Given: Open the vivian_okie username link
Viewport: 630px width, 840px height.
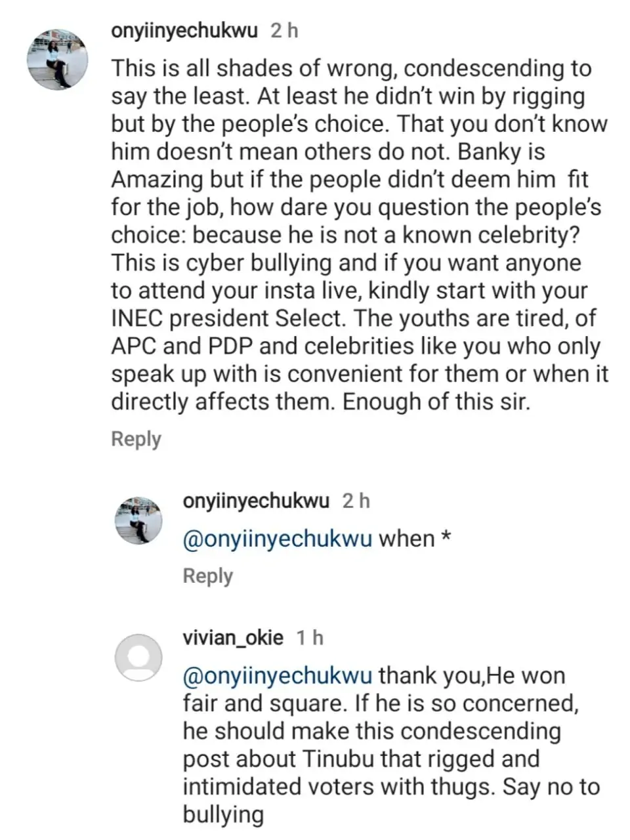Looking at the screenshot, I should pyautogui.click(x=233, y=637).
